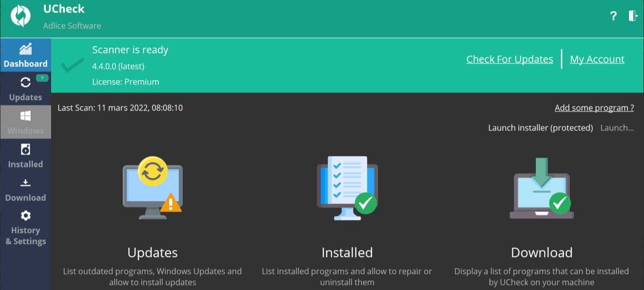Click the exit door icon top right
644x290 pixels.
coord(632,15)
